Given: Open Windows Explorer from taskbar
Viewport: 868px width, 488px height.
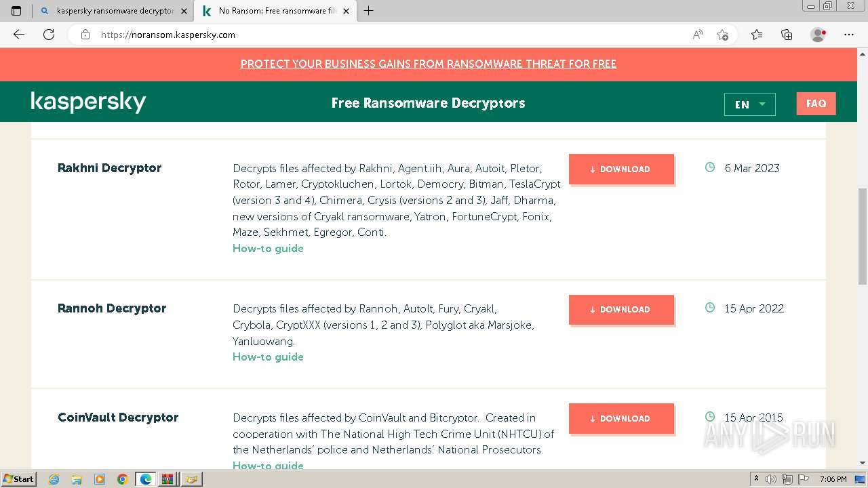Looking at the screenshot, I should tap(77, 479).
